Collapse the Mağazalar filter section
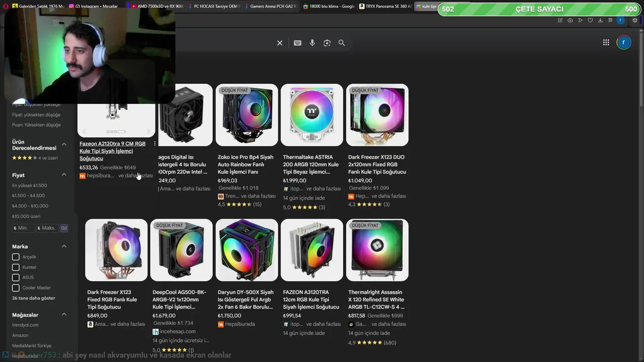The height and width of the screenshot is (362, 644). click(x=64, y=314)
